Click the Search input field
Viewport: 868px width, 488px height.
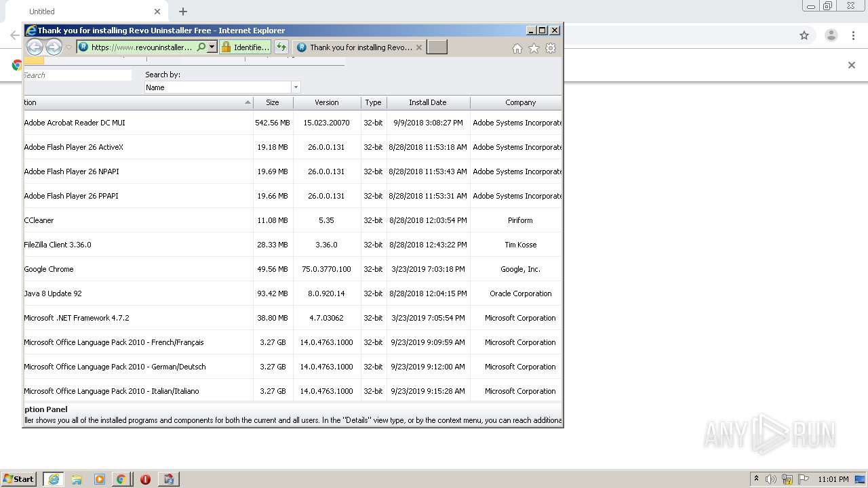click(x=77, y=75)
